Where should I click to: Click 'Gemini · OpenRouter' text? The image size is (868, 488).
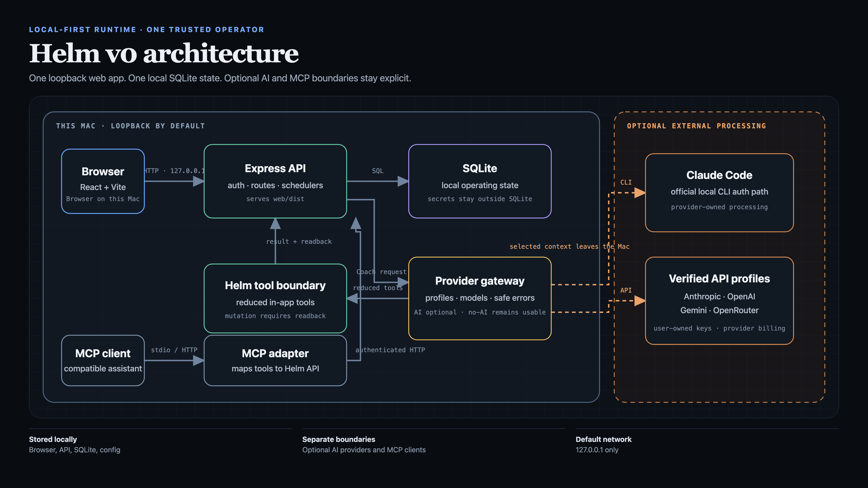click(x=719, y=310)
